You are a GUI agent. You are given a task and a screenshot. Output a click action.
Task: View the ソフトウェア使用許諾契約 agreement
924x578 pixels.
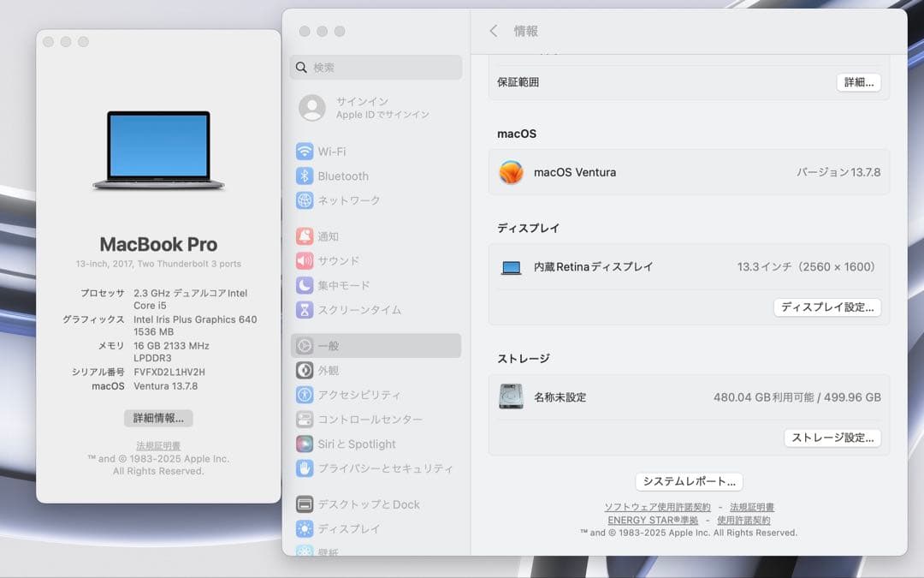[657, 506]
